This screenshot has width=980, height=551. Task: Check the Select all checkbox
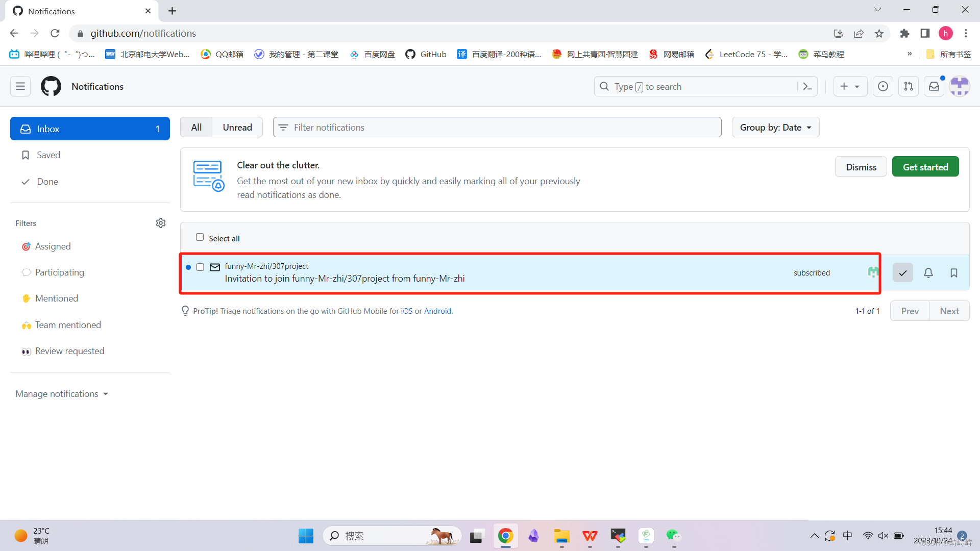[200, 237]
